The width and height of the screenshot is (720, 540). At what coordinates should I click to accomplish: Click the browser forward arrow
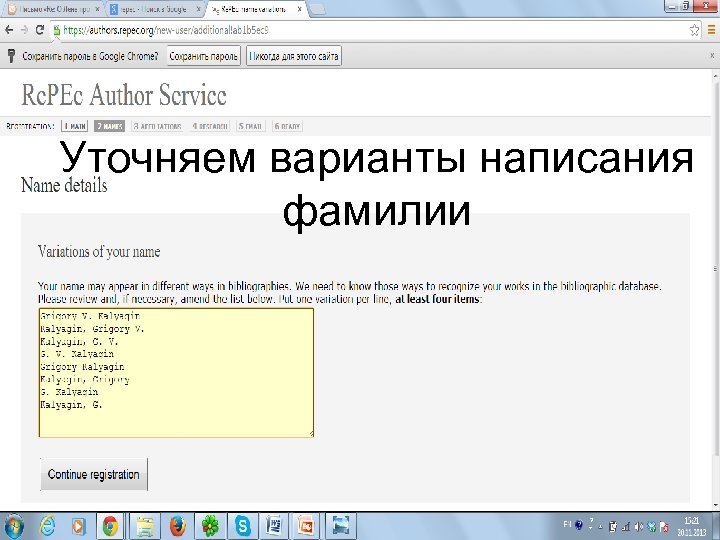[x=24, y=30]
